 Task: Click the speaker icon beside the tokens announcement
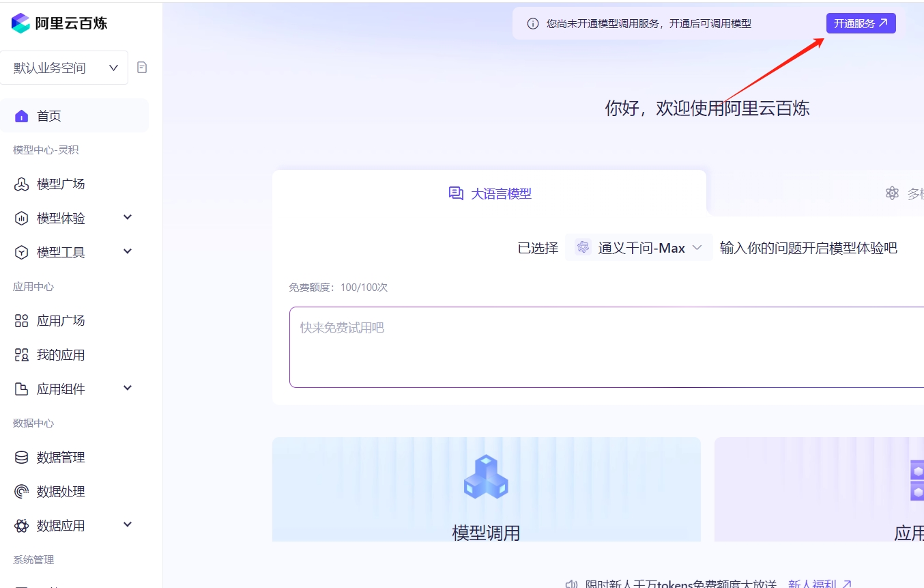(572, 585)
